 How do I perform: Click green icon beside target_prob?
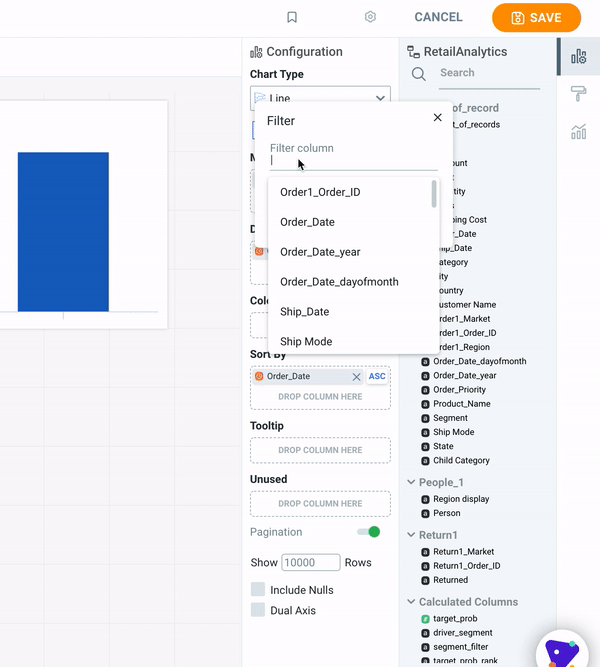click(425, 619)
